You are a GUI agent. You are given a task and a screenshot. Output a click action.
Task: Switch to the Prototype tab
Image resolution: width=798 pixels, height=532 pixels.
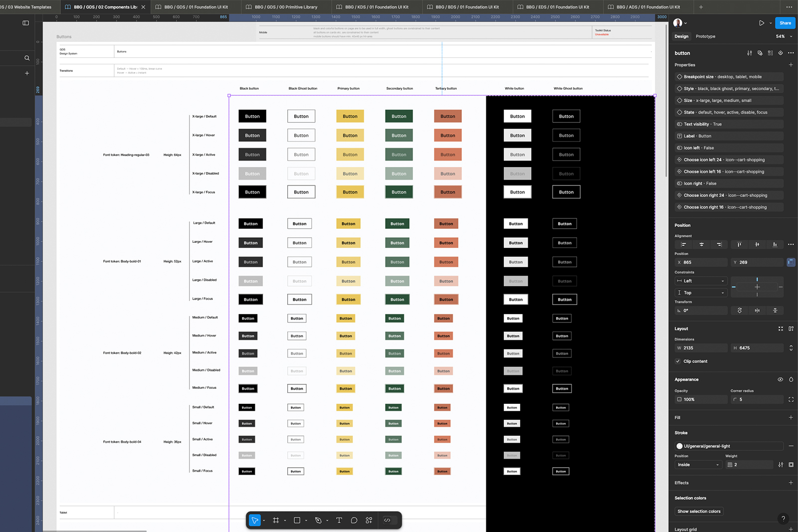point(705,36)
